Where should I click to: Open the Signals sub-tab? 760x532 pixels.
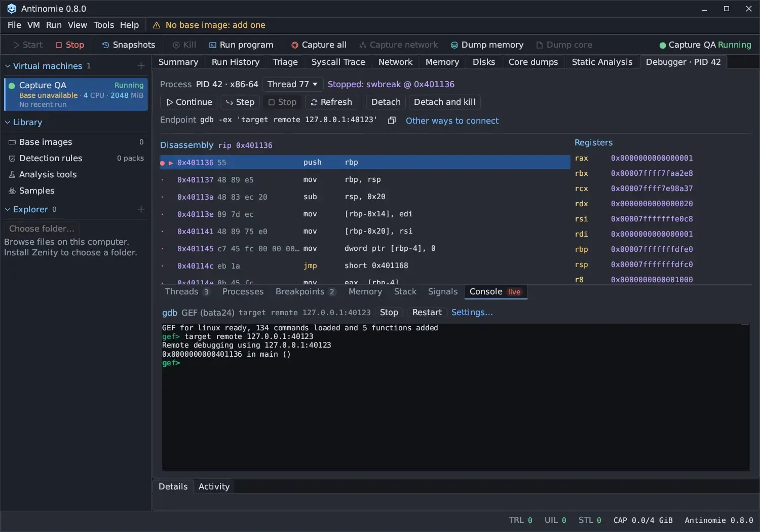(x=443, y=292)
